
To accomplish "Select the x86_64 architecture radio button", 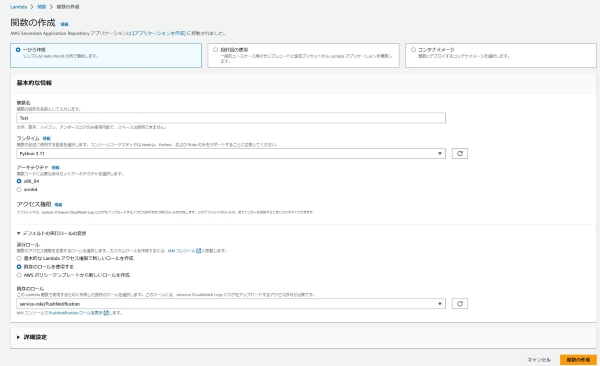I will pos(19,181).
